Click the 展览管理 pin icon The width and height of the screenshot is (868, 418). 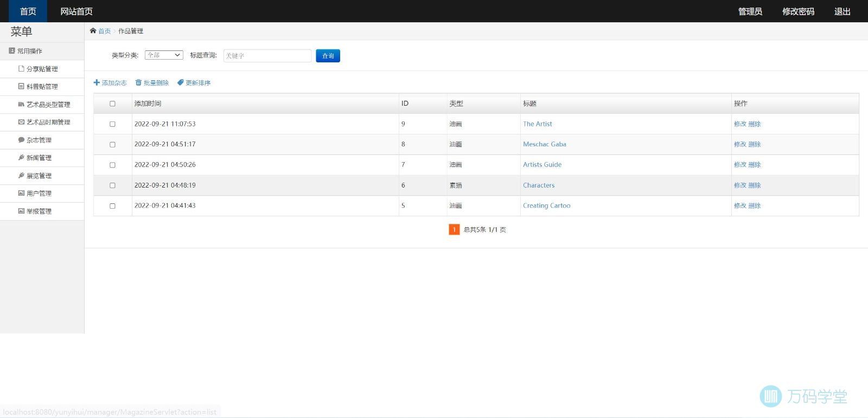click(21, 176)
